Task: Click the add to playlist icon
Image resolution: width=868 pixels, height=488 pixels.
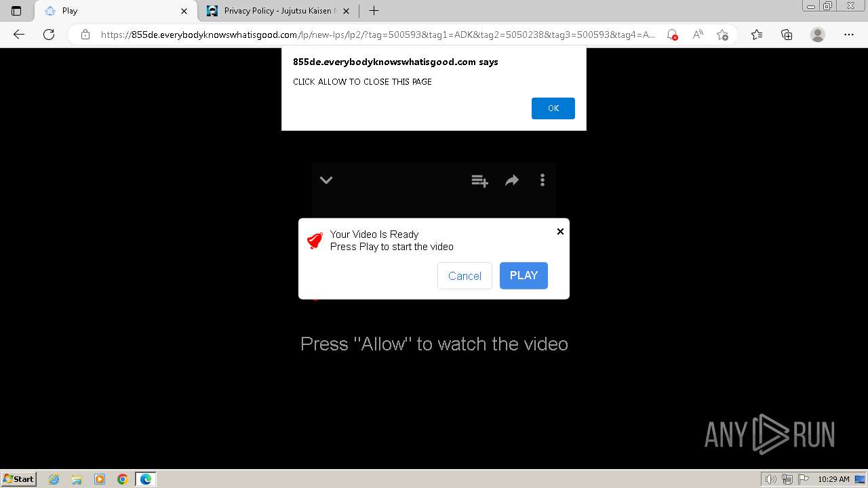Action: [x=479, y=180]
